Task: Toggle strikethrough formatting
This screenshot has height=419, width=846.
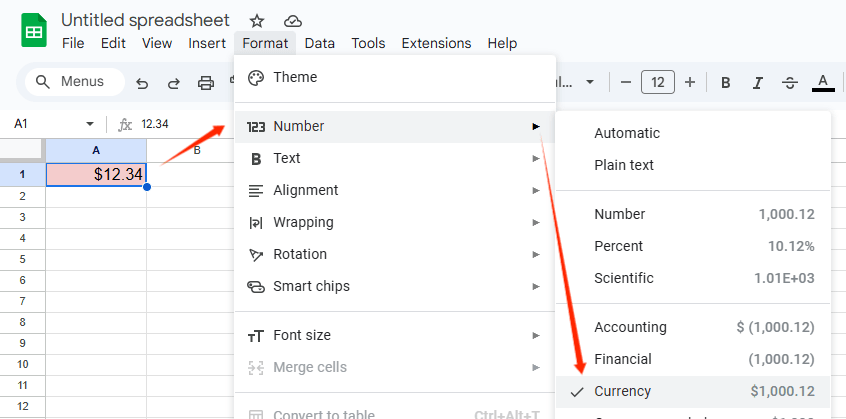Action: 790,82
